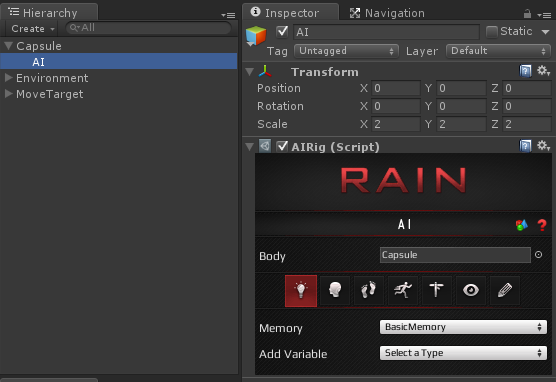Click the Transform component title
Screen dimensions: 556x382
point(324,72)
